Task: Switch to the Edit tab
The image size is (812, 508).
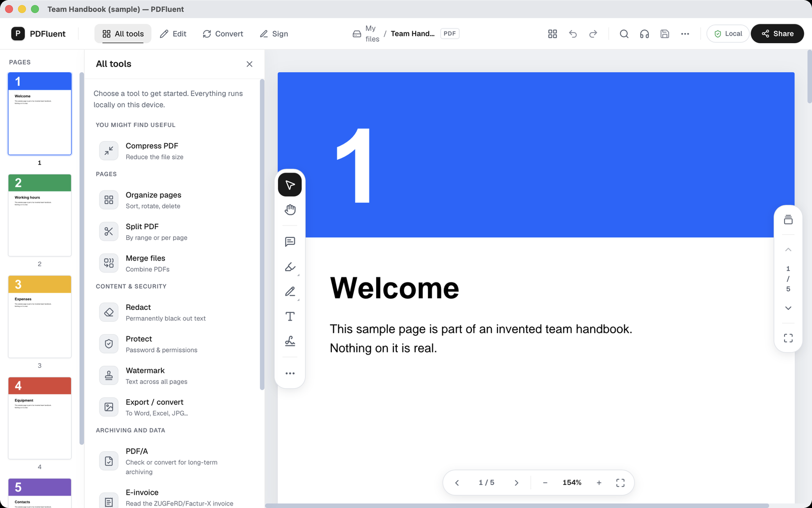Action: [x=173, y=34]
